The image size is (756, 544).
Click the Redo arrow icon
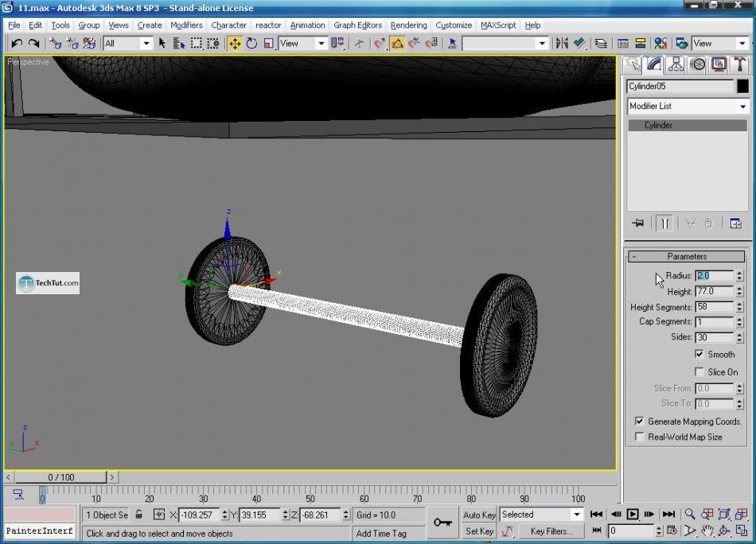click(x=33, y=44)
